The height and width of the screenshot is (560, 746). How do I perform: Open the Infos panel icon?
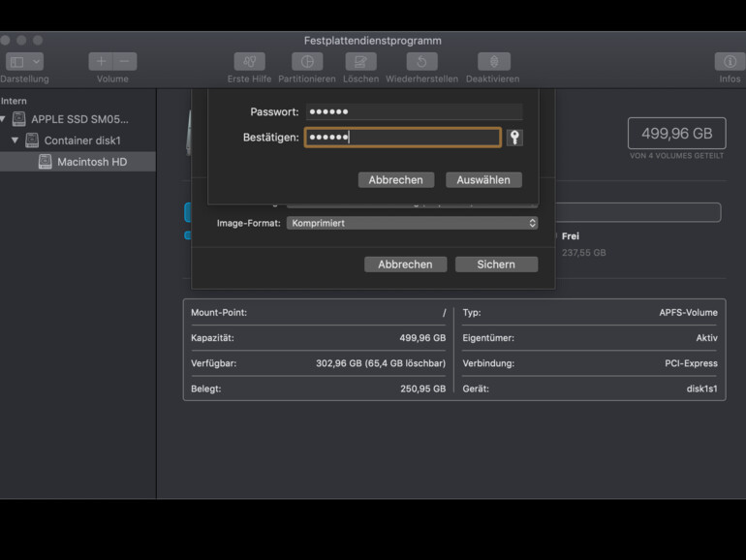tap(730, 62)
